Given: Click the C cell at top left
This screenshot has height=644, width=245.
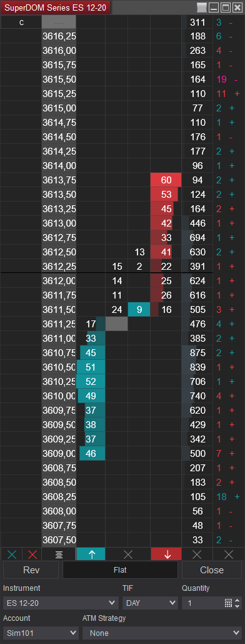Looking at the screenshot, I should 21,23.
